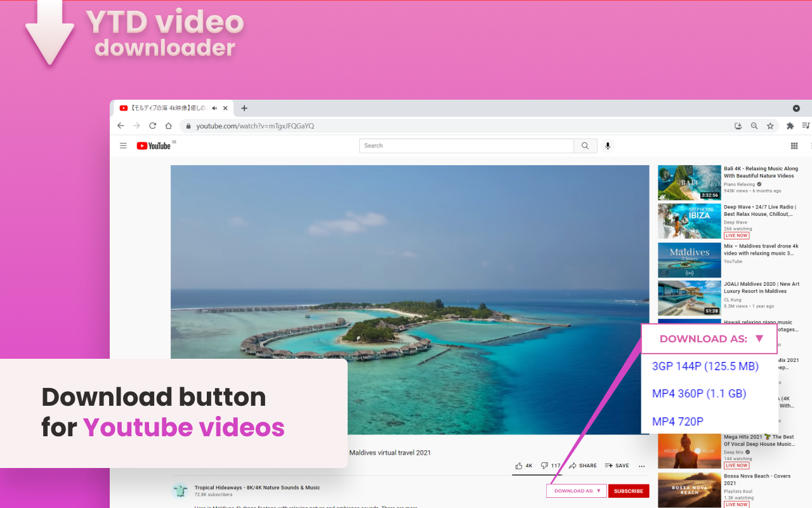Screen dimensions: 812x508
Task: Open the Deep House Ibiza thumbnail
Action: [x=690, y=221]
